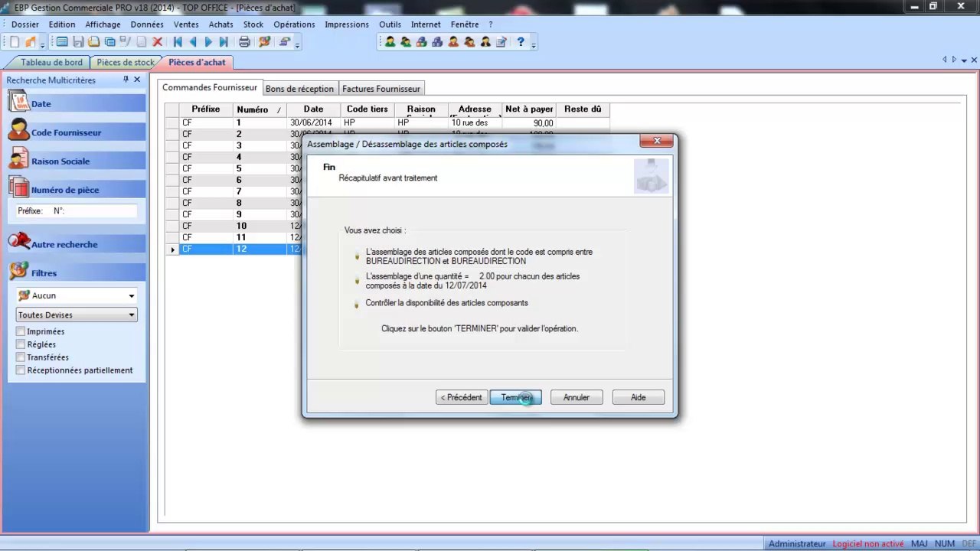Open the Fenêtre menu
The image size is (980, 551).
pyautogui.click(x=465, y=24)
